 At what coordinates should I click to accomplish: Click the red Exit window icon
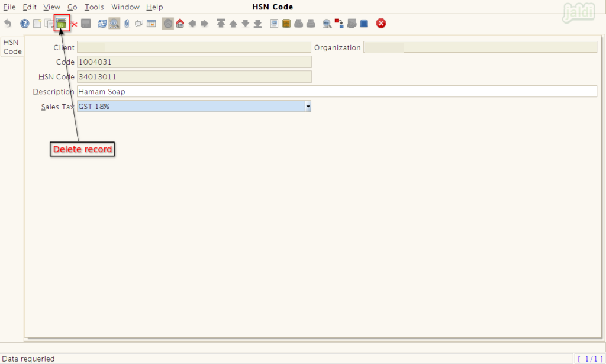tap(381, 24)
